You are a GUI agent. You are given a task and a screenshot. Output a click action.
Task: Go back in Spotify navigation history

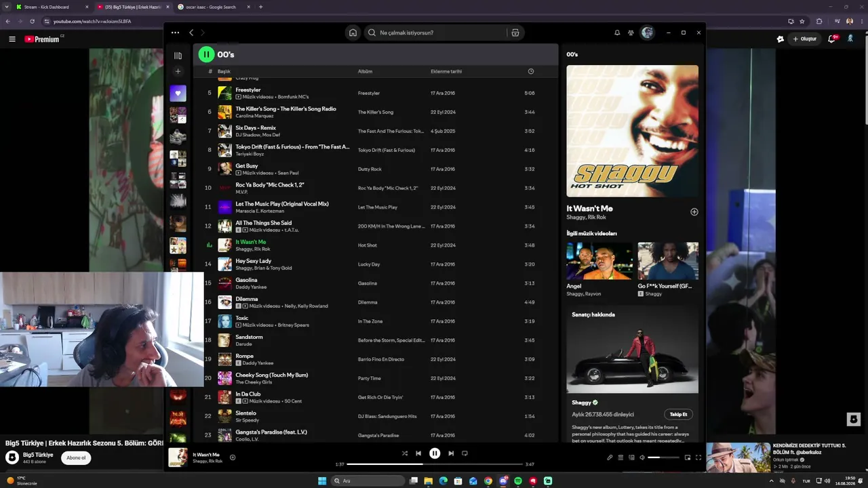191,33
